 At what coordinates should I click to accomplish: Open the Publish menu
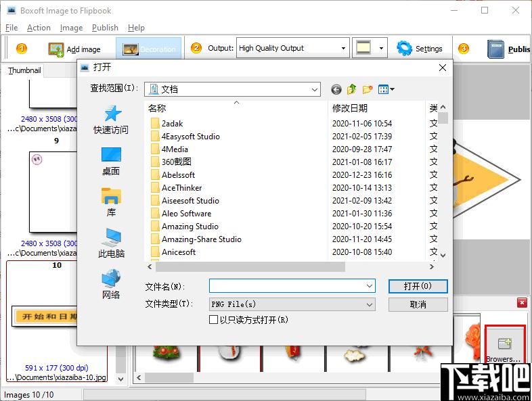105,28
